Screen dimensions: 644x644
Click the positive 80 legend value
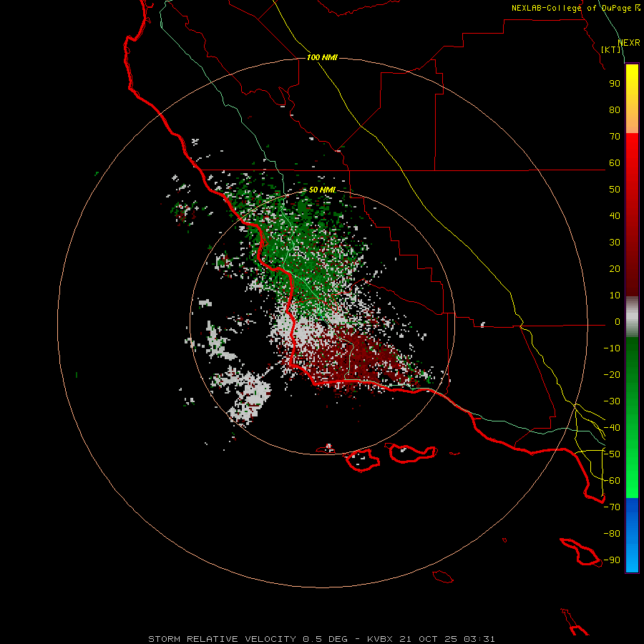[x=615, y=109]
